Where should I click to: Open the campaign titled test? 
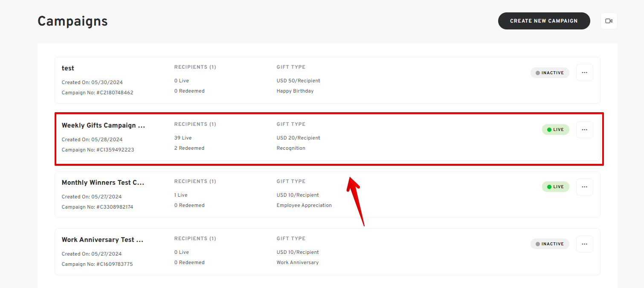(68, 68)
